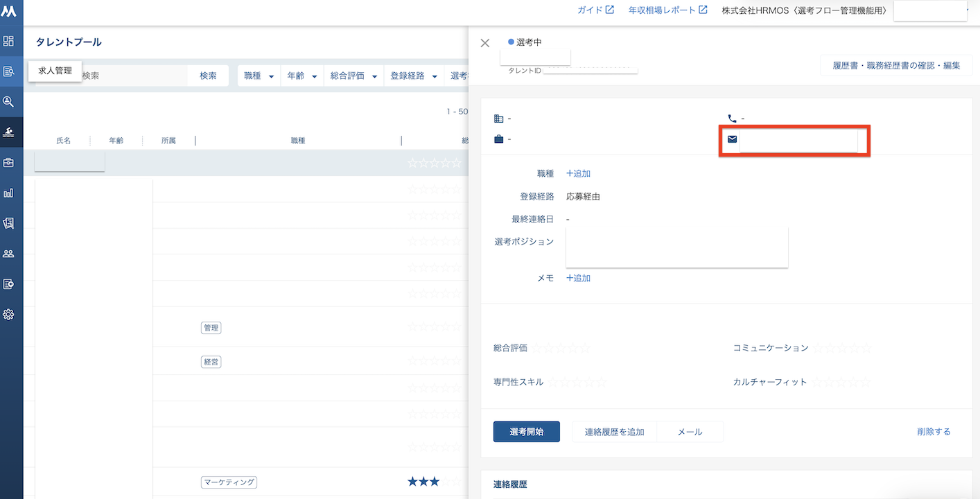This screenshot has height=499, width=980.
Task: Set the コミュニケーション star rating
Action: click(x=841, y=348)
